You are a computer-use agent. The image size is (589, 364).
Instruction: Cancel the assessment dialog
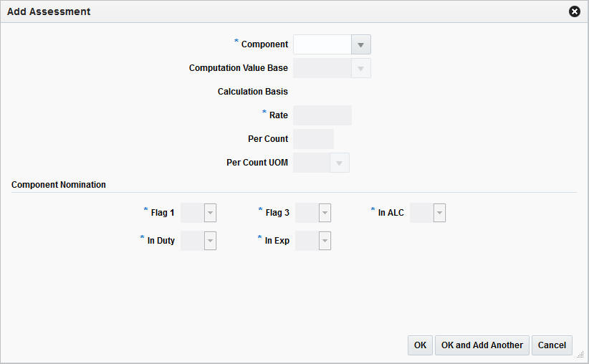click(x=552, y=345)
